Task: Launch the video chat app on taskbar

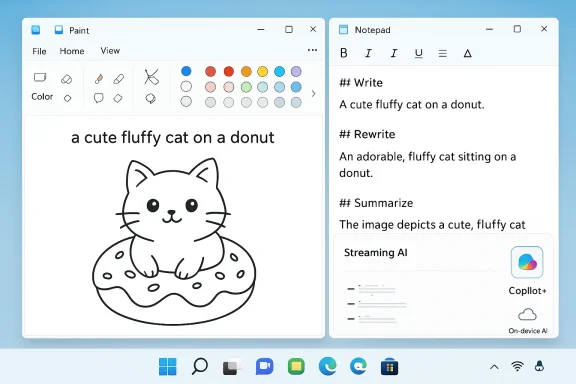Action: pos(264,366)
